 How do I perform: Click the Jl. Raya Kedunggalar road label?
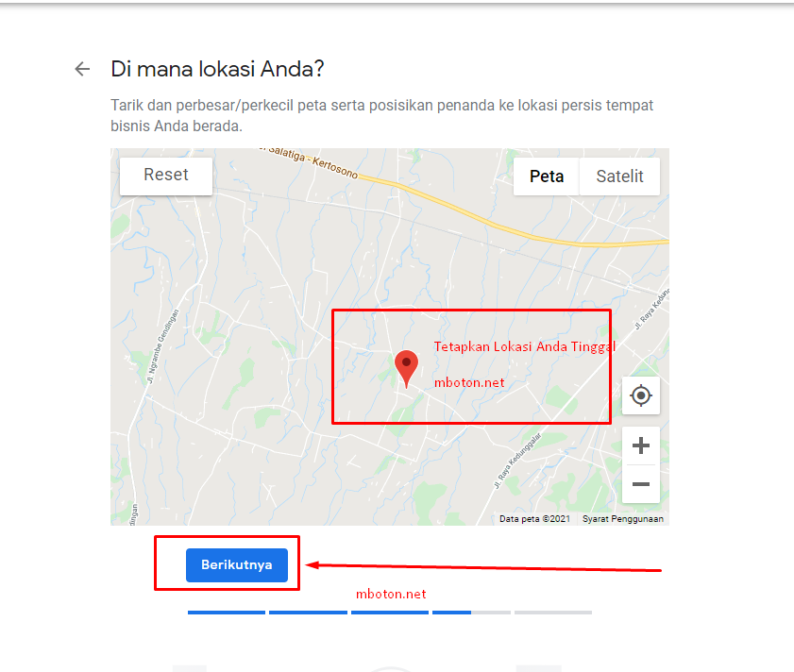(517, 461)
